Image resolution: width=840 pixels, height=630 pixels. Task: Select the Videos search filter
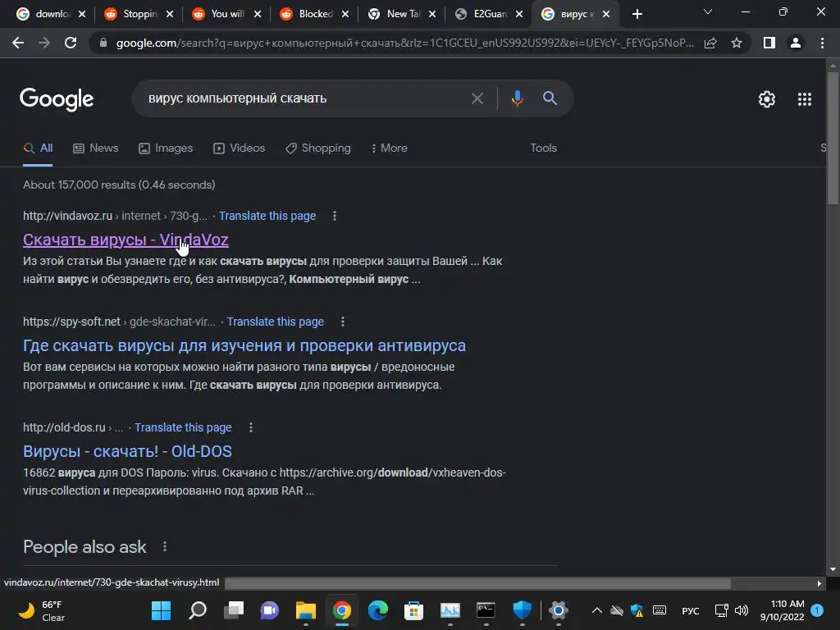(239, 148)
